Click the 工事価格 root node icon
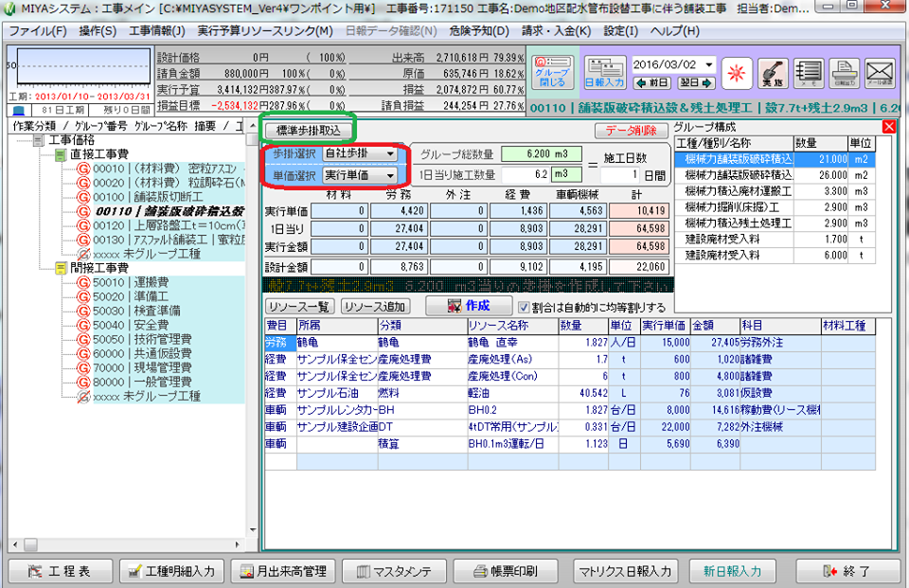This screenshot has width=909, height=588. point(38,140)
